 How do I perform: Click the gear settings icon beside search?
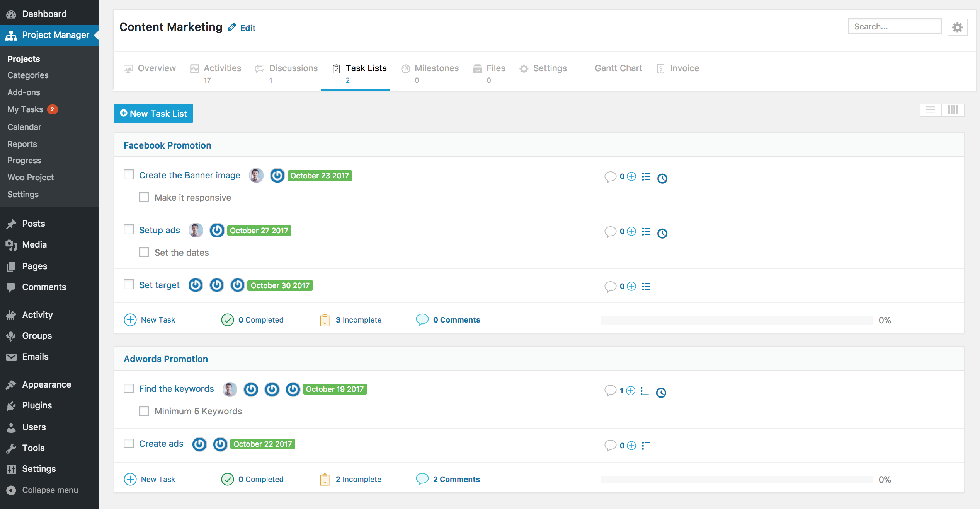(x=957, y=27)
